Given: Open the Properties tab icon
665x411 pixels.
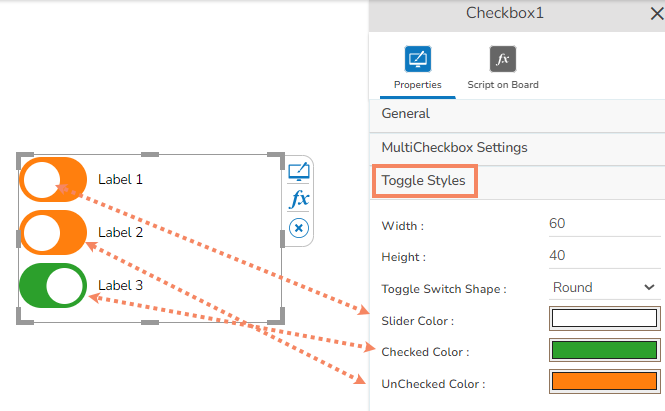Looking at the screenshot, I should tap(418, 59).
